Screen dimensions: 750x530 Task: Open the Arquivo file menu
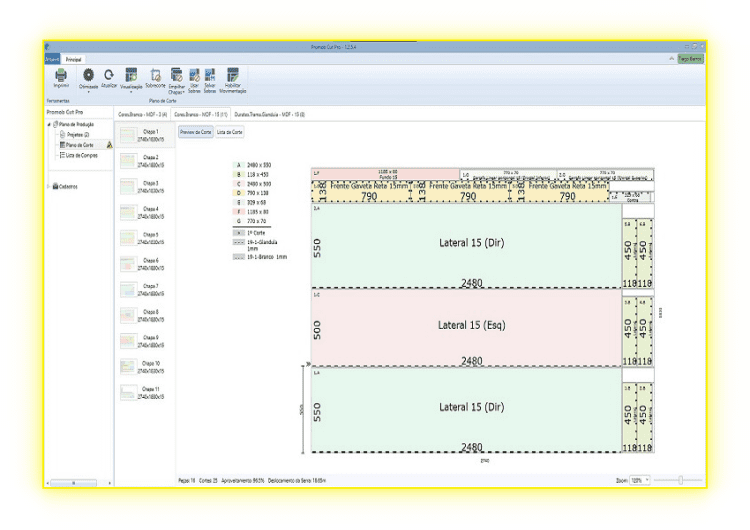52,61
